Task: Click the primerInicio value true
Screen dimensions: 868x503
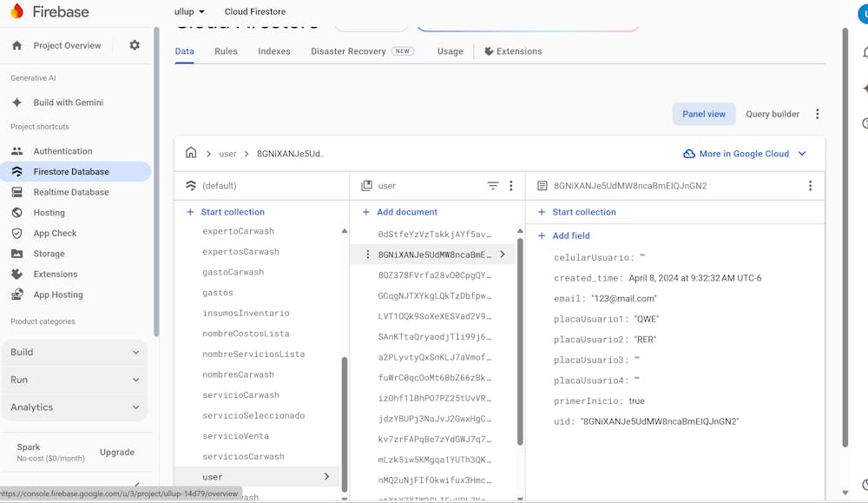Action: click(636, 401)
